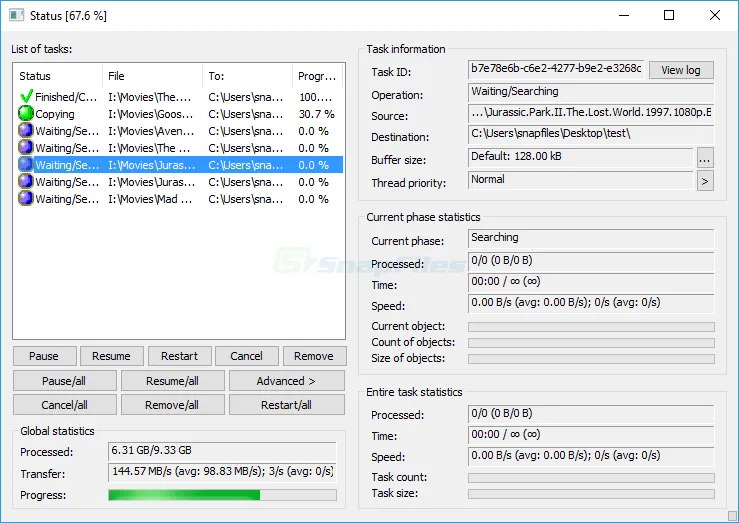Click the Progress column header
Image resolution: width=739 pixels, height=523 pixels.
(318, 76)
